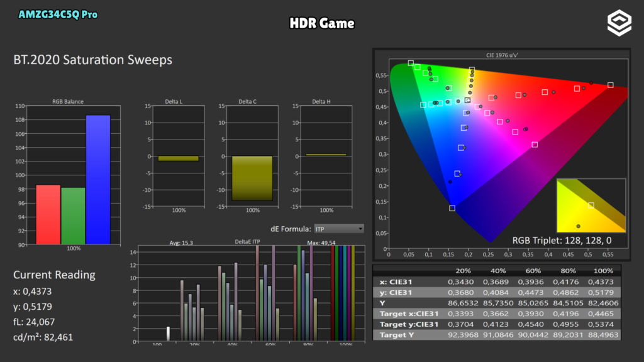The image size is (644, 362).
Task: Click the red bar in RGB Balance
Action: (x=48, y=215)
